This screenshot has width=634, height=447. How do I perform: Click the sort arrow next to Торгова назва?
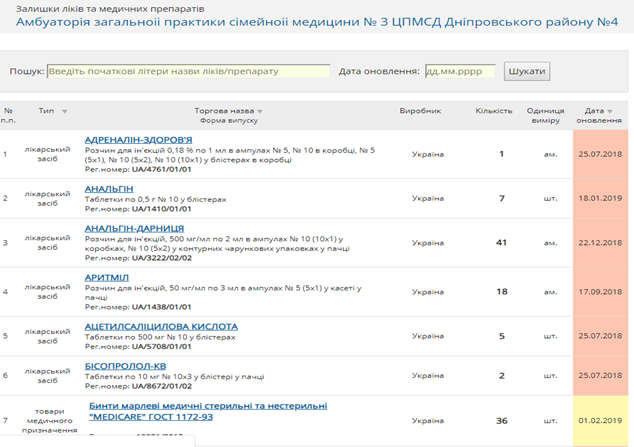[260, 111]
